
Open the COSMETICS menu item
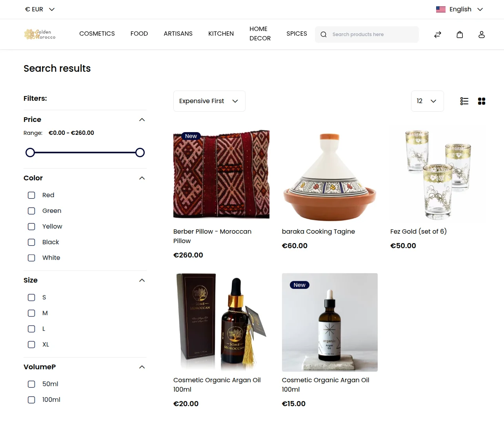pyautogui.click(x=97, y=34)
